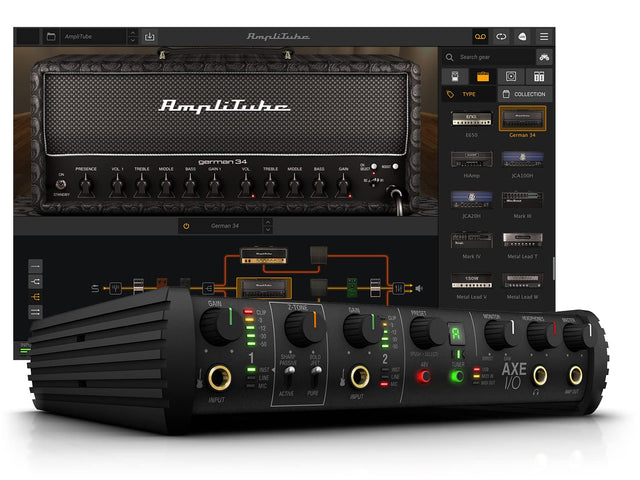Viewport: 640px width, 480px height.
Task: Choose the German 34 amp thumbnail
Action: 522,119
